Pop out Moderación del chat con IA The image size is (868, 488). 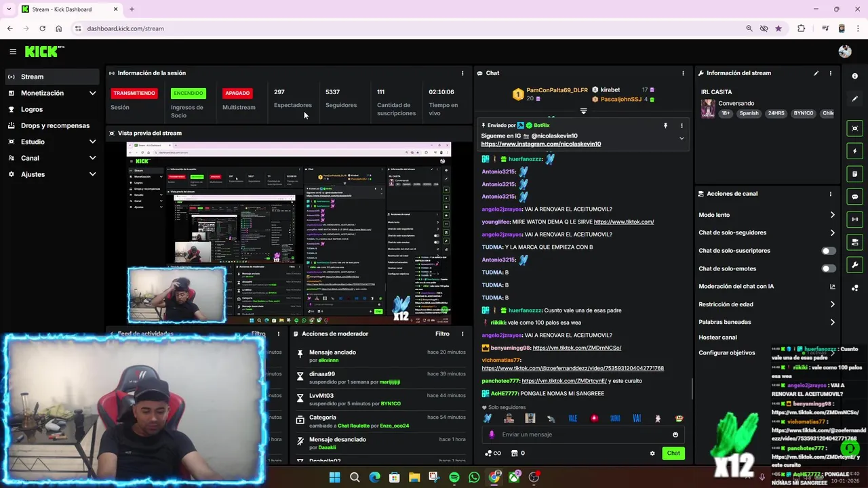point(833,287)
